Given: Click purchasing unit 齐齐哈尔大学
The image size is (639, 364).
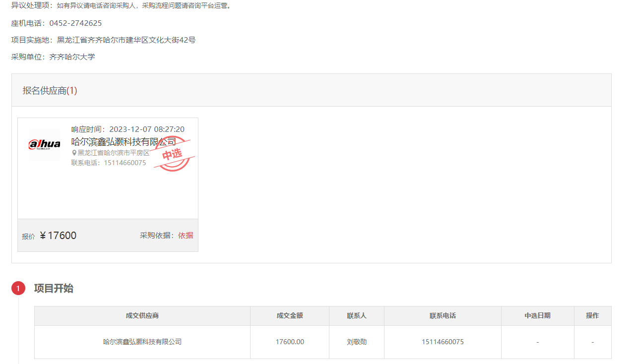Looking at the screenshot, I should click(72, 57).
